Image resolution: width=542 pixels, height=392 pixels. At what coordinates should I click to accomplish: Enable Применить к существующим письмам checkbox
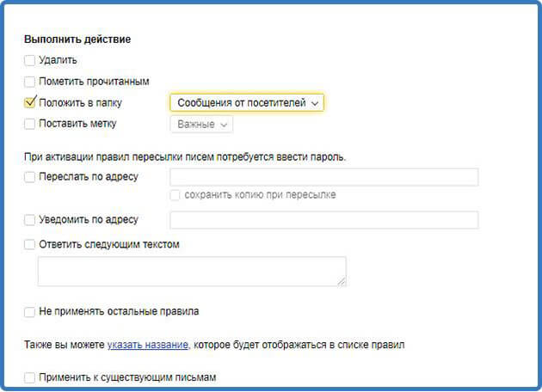coord(30,377)
